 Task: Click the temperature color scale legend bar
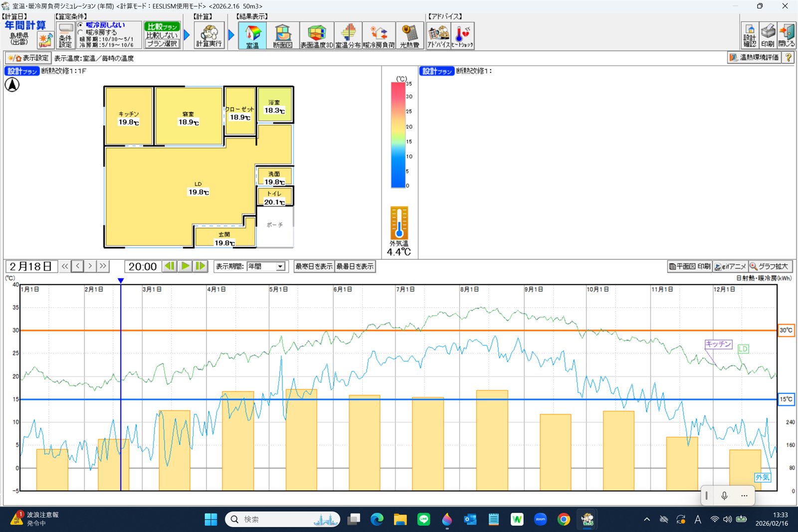[398, 135]
